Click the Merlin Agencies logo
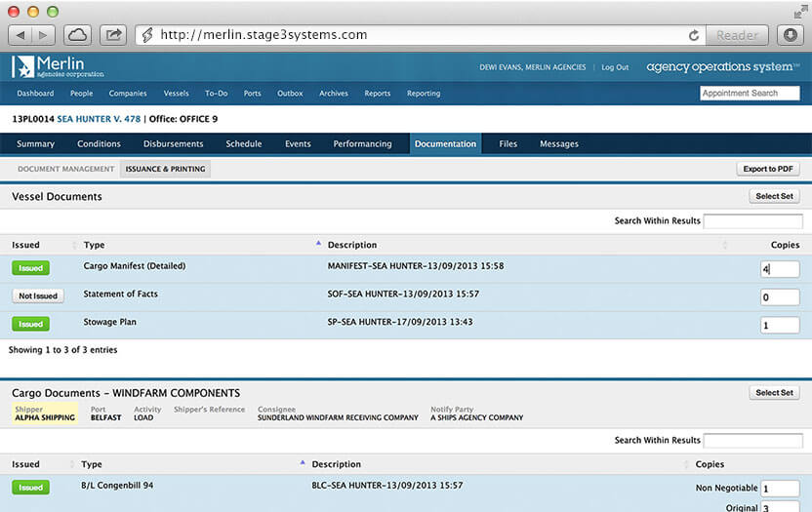812x512 pixels. [x=58, y=67]
